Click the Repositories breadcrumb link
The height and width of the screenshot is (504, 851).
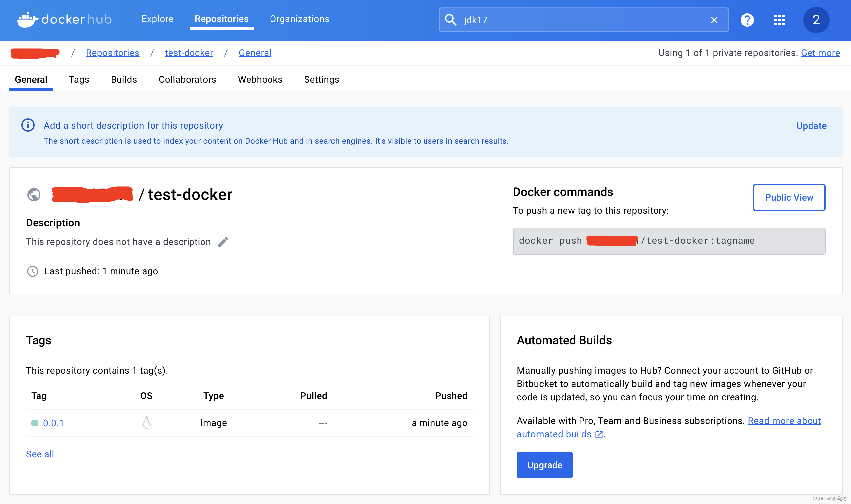[x=113, y=53]
